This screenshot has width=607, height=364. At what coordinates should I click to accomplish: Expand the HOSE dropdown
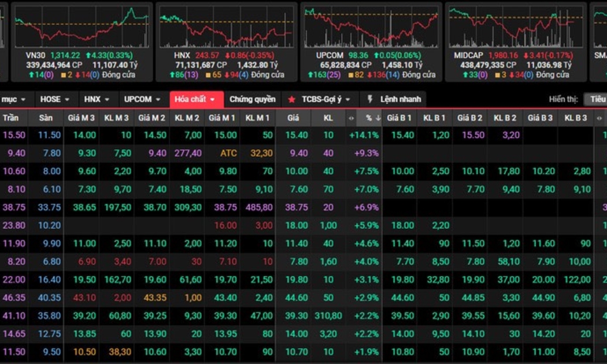point(55,99)
